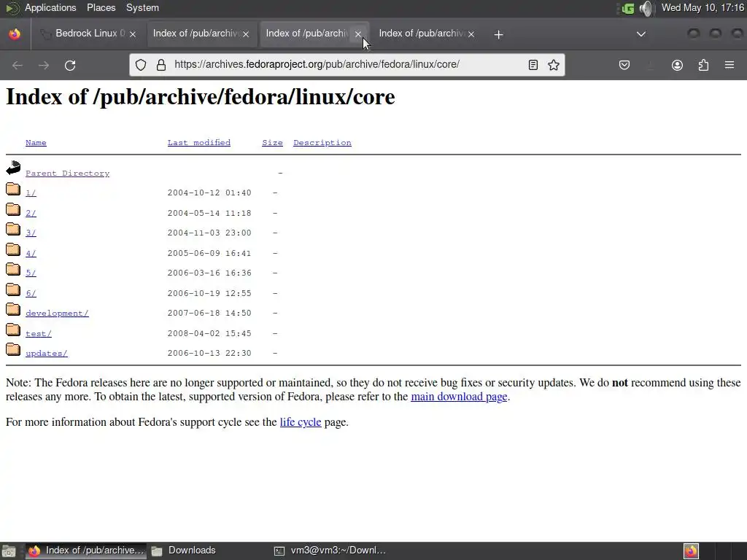Viewport: 747px width, 560px height.
Task: Click folder icon beside updates/
Action: pyautogui.click(x=13, y=349)
